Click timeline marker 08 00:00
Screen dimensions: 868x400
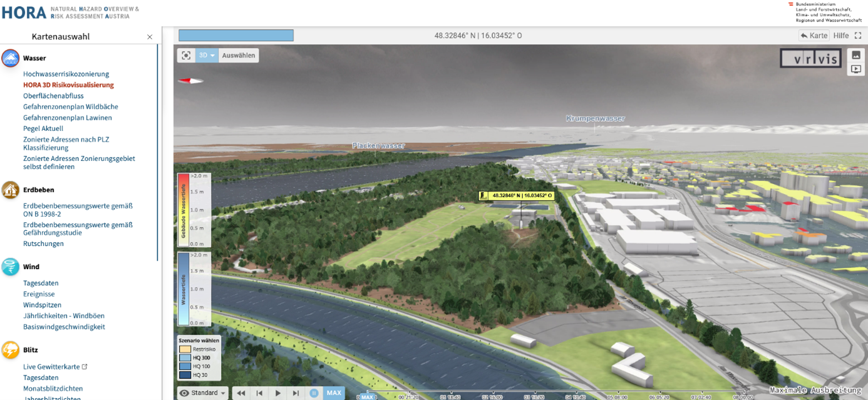click(743, 397)
